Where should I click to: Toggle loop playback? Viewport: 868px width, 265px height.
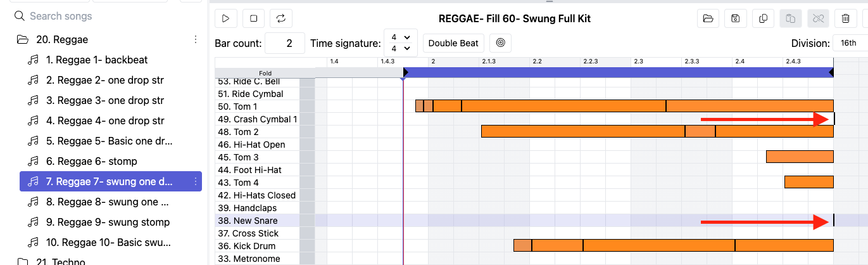click(281, 18)
